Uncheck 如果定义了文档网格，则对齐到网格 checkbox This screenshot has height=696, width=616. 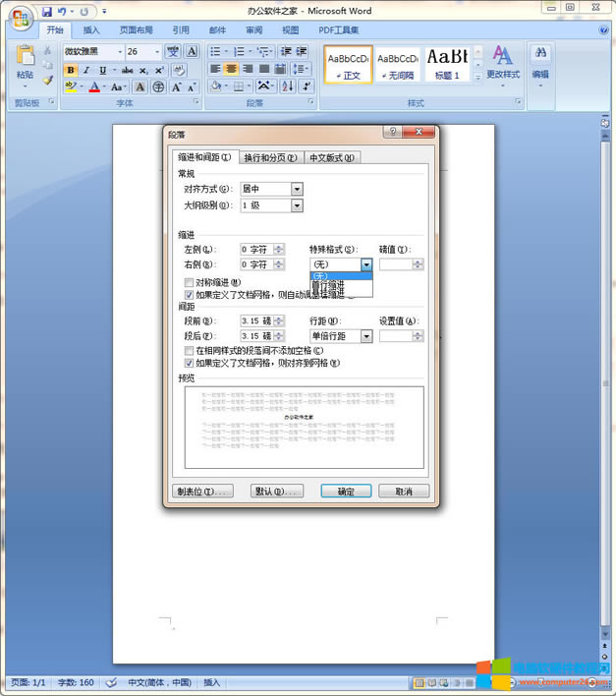190,363
